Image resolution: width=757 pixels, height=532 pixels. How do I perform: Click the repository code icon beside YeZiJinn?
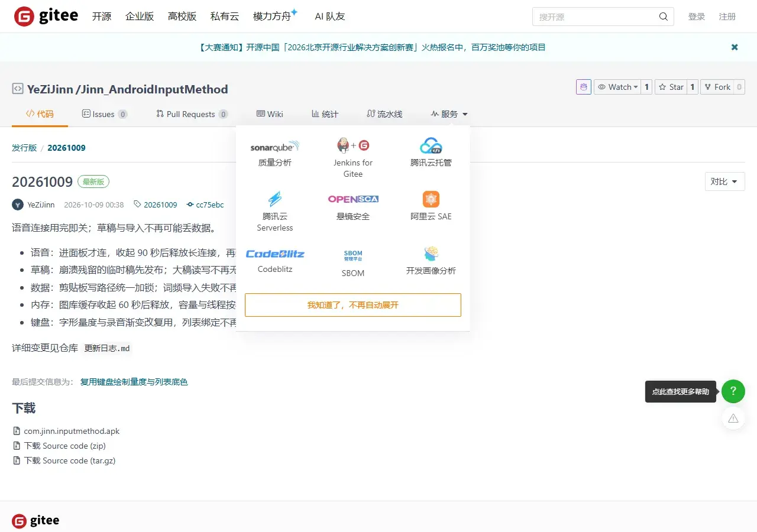[x=18, y=89]
